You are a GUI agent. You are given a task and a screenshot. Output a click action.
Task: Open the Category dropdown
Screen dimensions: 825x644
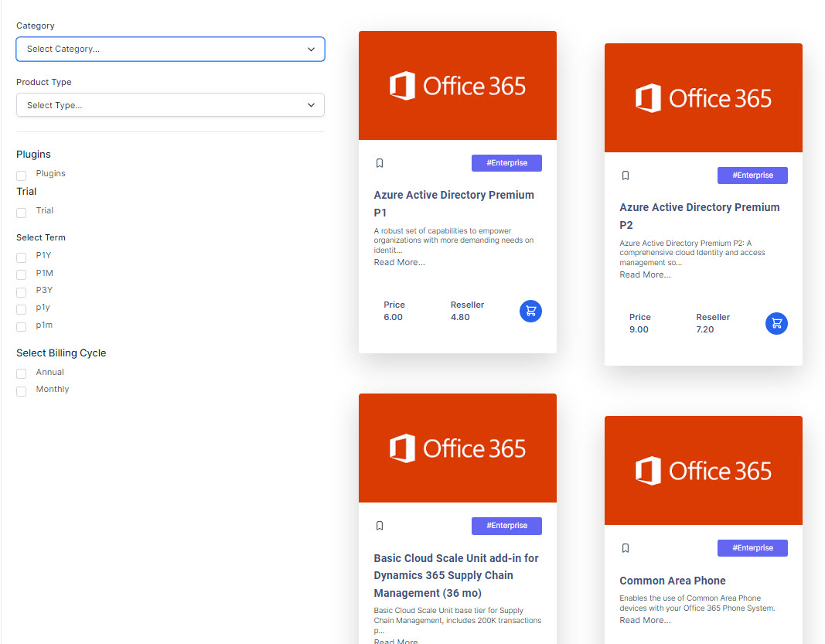point(170,49)
